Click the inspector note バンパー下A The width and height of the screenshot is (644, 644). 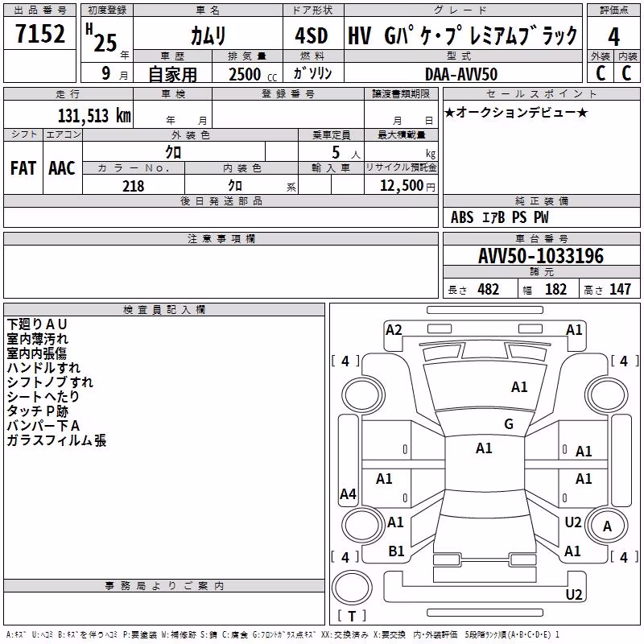click(x=43, y=426)
